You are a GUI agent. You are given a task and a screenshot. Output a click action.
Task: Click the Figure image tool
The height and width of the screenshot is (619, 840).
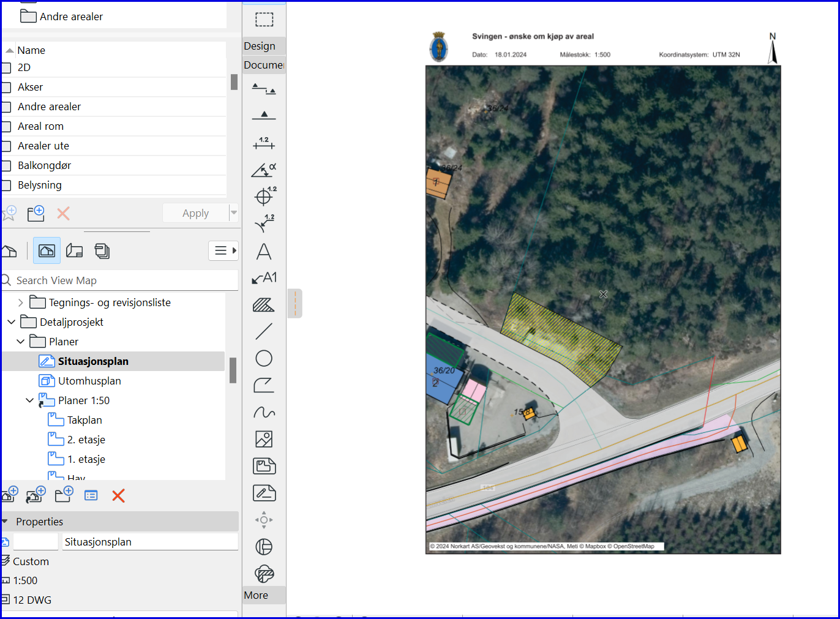click(264, 439)
